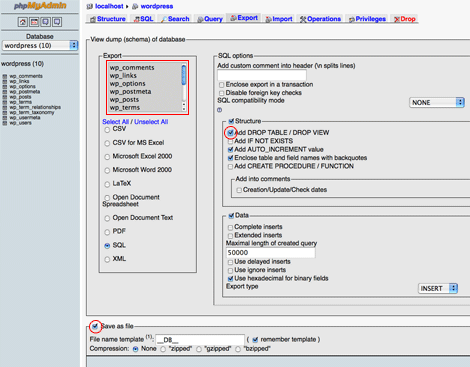Click the Maximal length of created query field
Image resolution: width=470 pixels, height=367 pixels.
click(270, 253)
